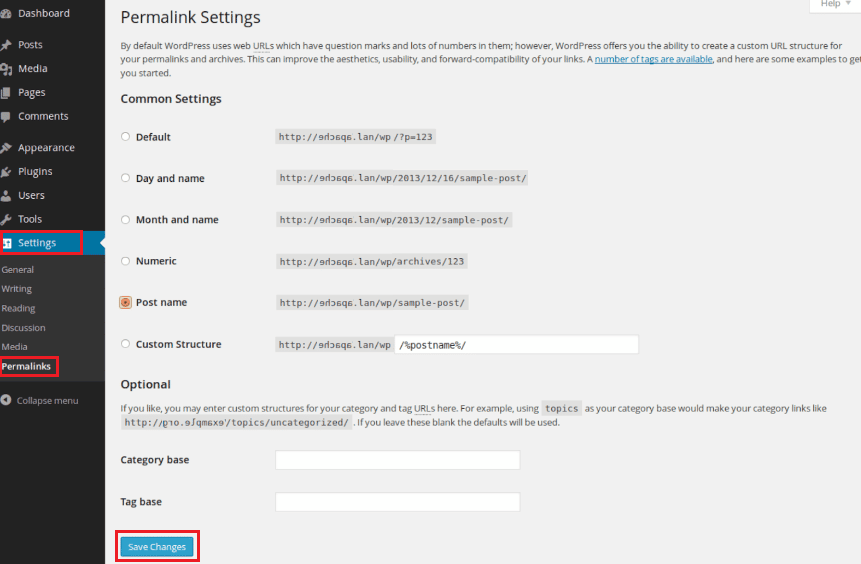Click the Post name sample-post URL

[372, 303]
